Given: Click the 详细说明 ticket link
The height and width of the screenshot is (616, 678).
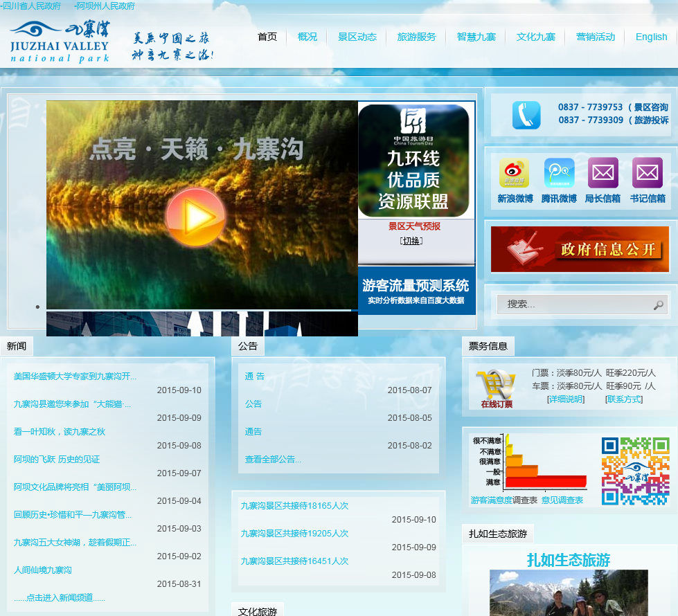Looking at the screenshot, I should tap(566, 399).
